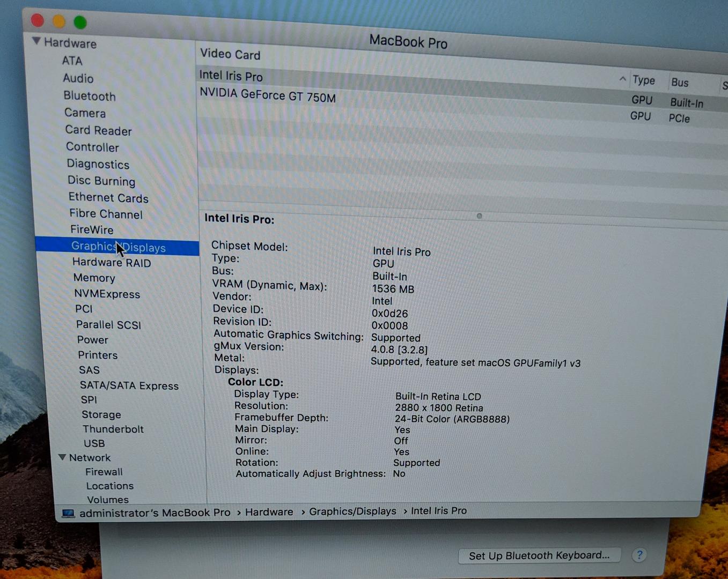Click the Metal support feature set value
Image resolution: width=728 pixels, height=579 pixels.
tap(475, 362)
